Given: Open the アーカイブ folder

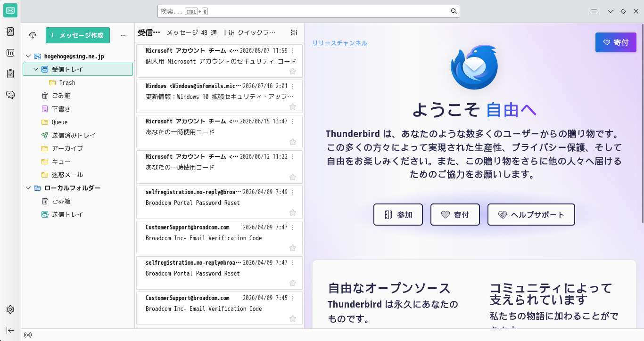Looking at the screenshot, I should tap(78, 148).
